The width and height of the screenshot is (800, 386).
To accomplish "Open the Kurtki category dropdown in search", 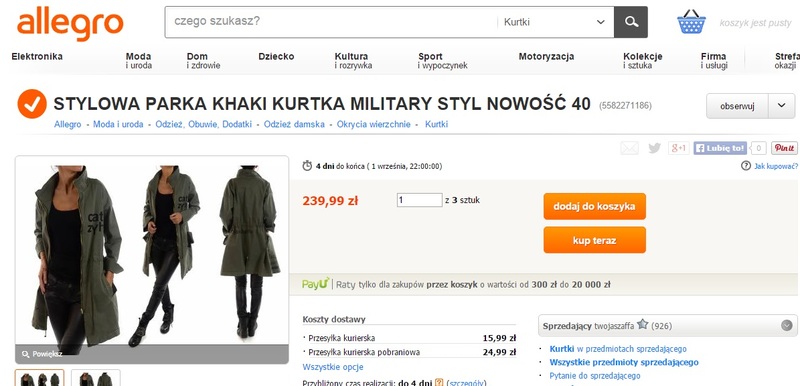I will pos(555,22).
